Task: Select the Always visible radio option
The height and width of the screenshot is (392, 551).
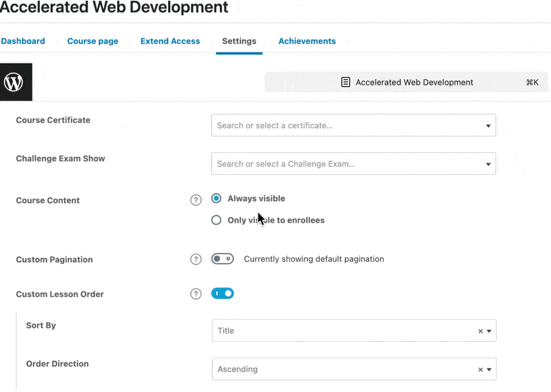Action: (x=216, y=198)
